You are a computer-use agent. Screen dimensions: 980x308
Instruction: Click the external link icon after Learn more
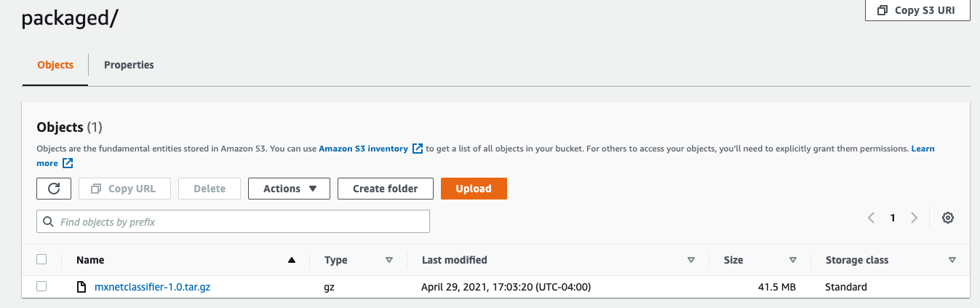pos(68,163)
